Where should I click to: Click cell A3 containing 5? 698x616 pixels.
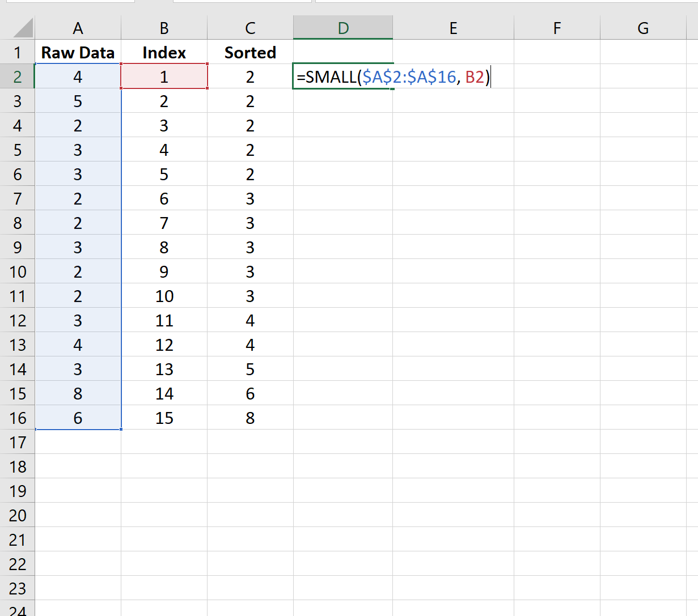point(78,101)
